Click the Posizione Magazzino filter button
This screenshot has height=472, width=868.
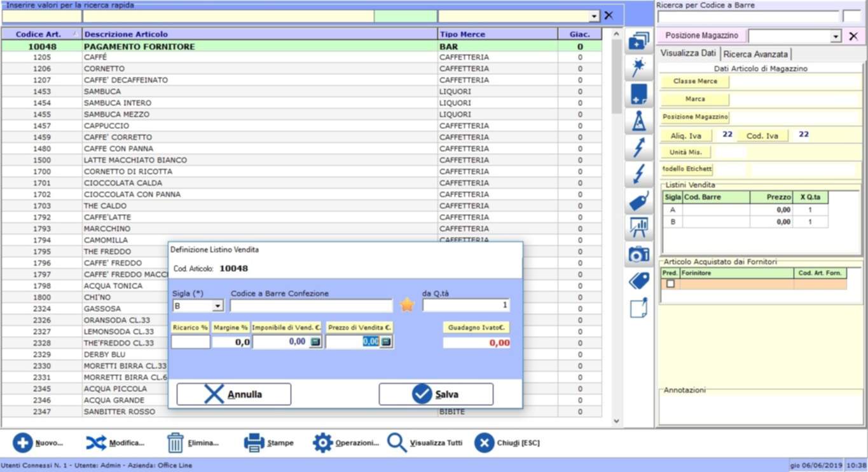(x=702, y=36)
